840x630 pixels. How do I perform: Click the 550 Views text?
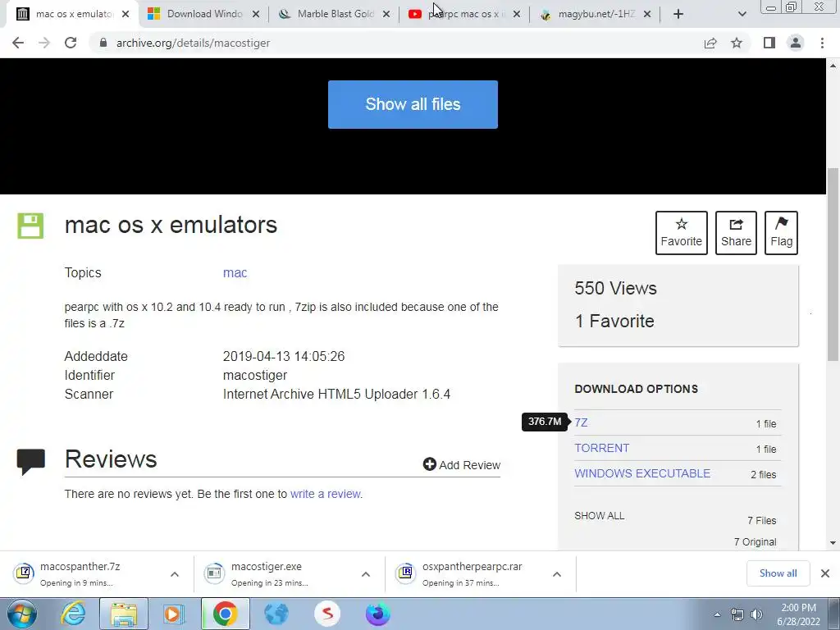click(x=615, y=288)
